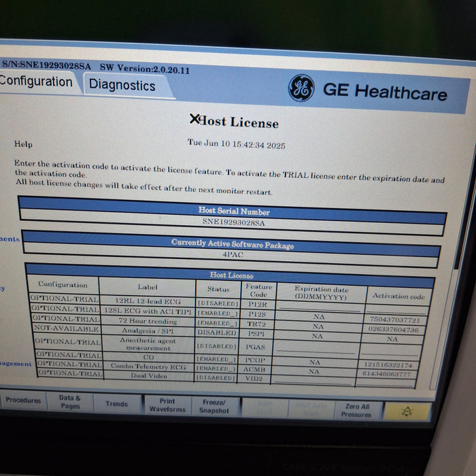This screenshot has width=476, height=476.
Task: Click the Feature Code column header
Action: (258, 290)
